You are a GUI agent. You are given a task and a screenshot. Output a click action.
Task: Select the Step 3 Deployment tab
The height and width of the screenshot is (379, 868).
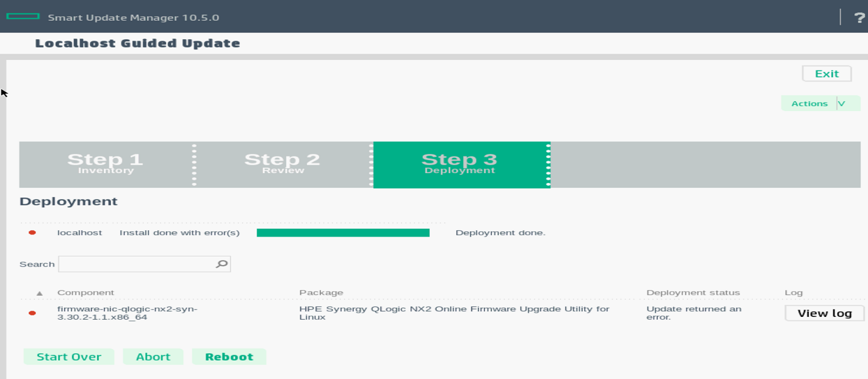tap(460, 164)
